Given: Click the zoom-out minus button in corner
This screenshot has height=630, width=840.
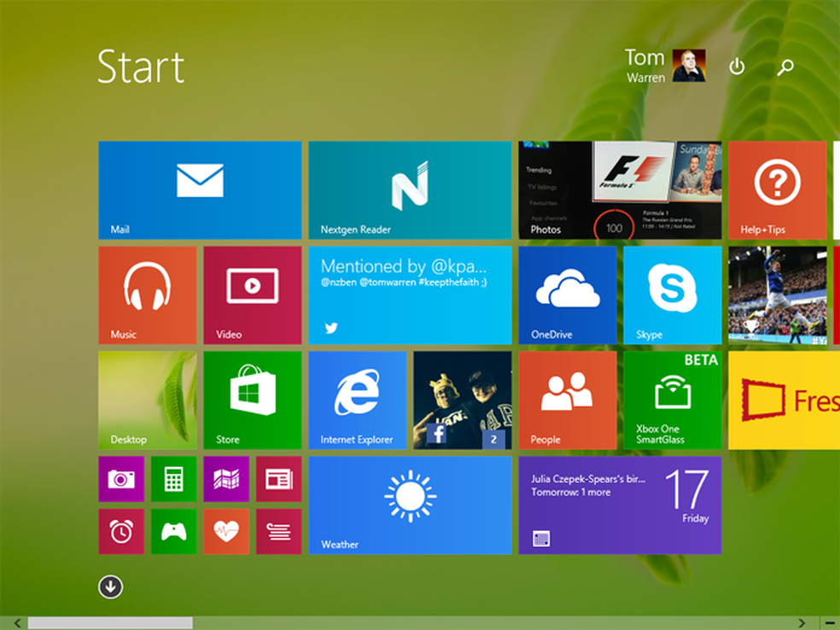Looking at the screenshot, I should point(830,623).
